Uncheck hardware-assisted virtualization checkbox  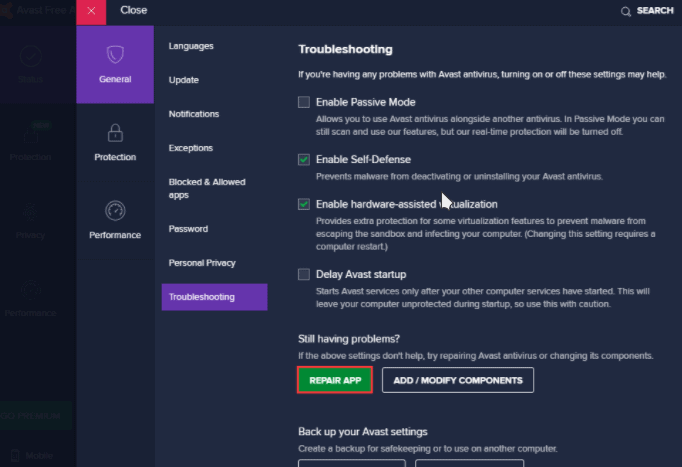[304, 204]
